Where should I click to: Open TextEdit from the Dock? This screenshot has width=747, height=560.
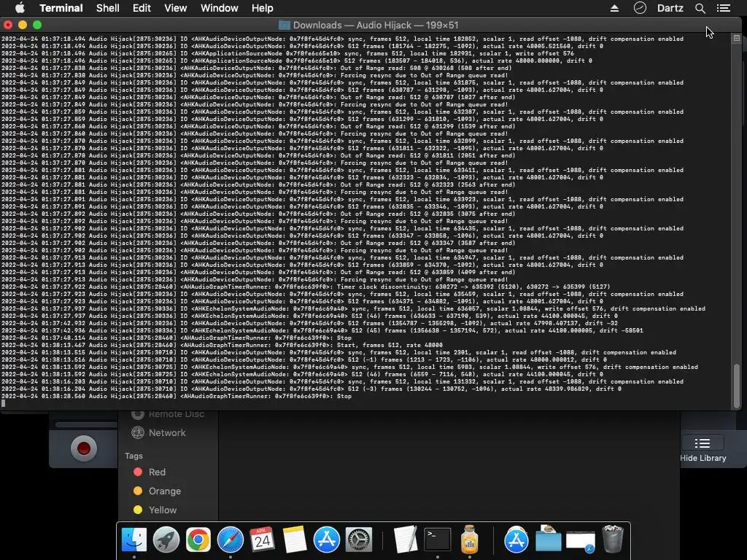406,540
